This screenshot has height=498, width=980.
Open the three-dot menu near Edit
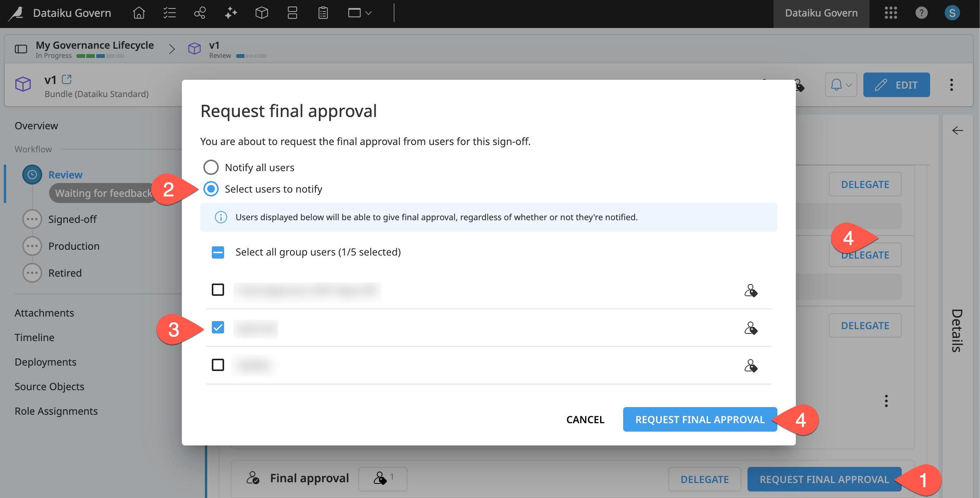click(x=952, y=85)
